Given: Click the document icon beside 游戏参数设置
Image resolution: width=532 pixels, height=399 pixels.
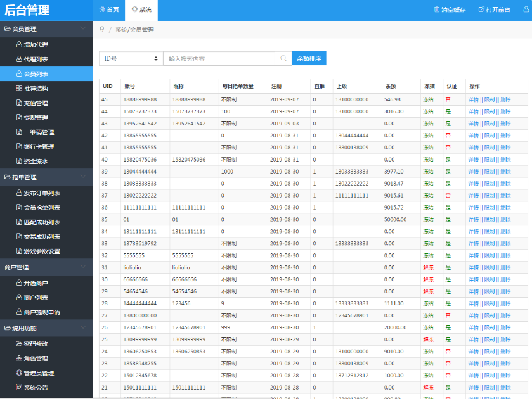Looking at the screenshot, I should click(x=19, y=251).
